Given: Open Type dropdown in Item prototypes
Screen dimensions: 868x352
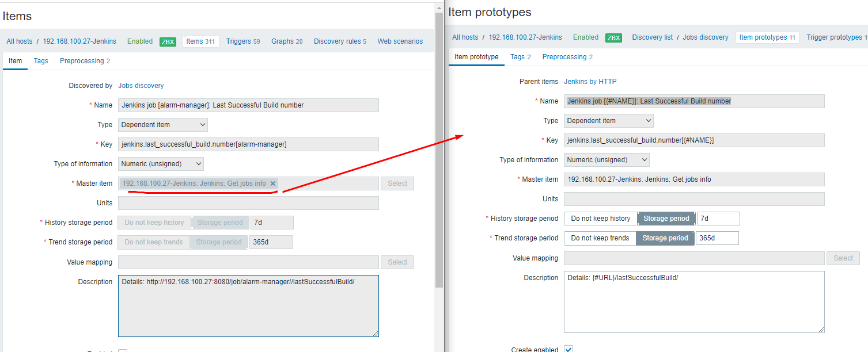Looking at the screenshot, I should (609, 121).
